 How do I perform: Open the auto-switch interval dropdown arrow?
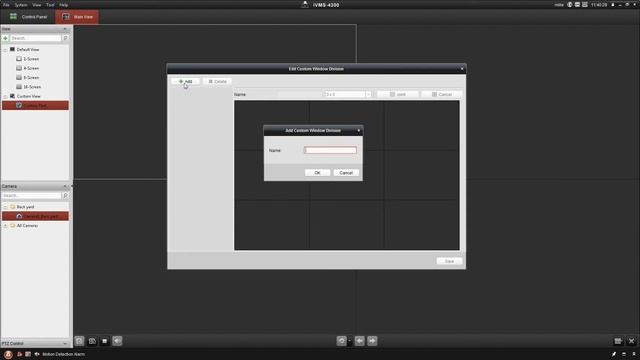coord(349,341)
